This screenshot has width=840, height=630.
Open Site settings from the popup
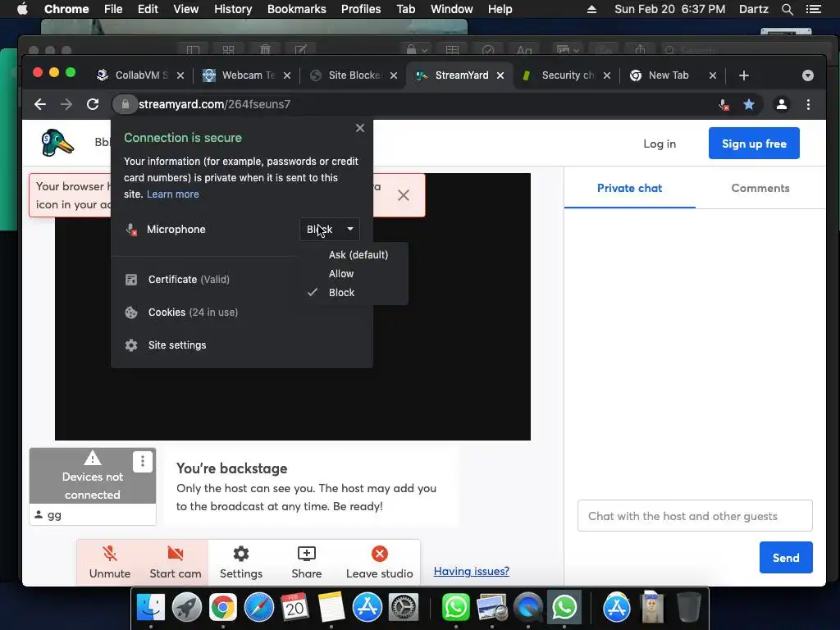point(177,345)
